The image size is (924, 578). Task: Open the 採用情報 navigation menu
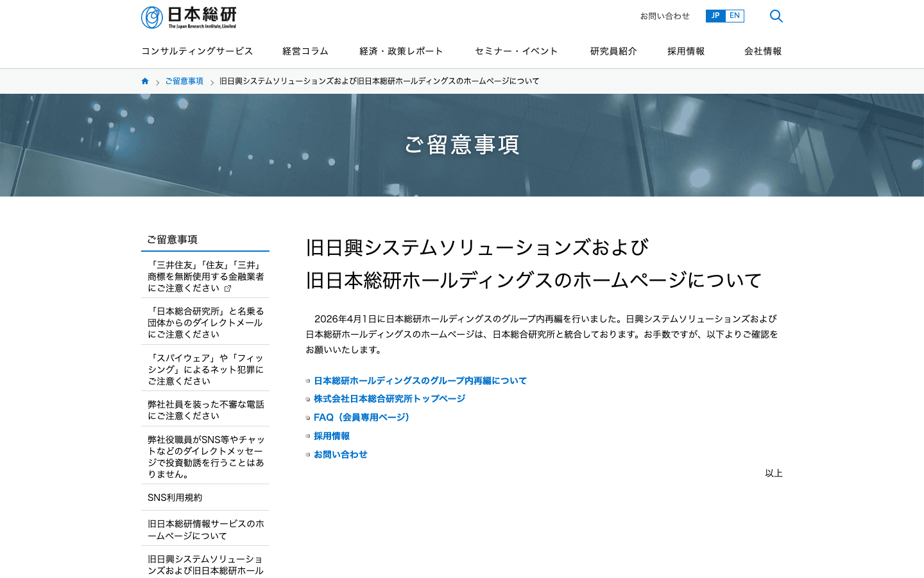[686, 51]
